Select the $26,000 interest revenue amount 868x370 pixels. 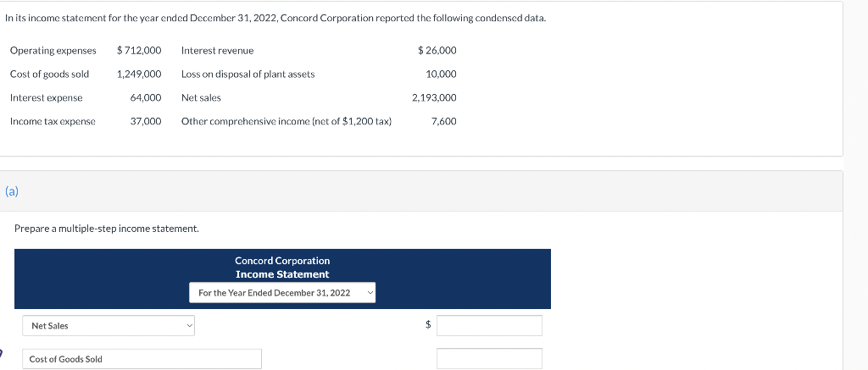click(437, 51)
